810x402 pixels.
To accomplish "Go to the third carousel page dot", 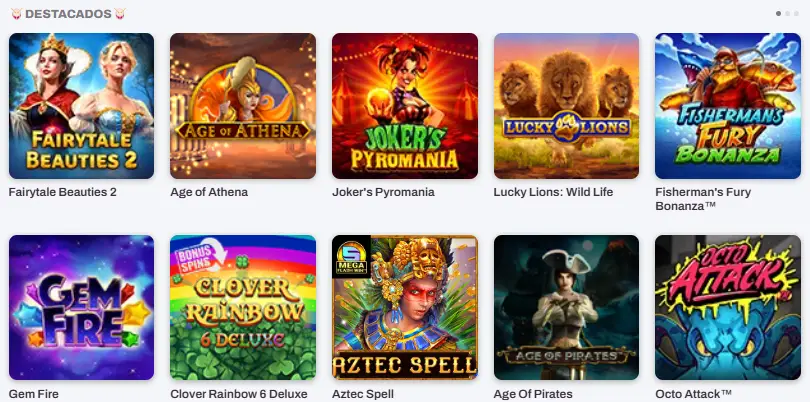I will 797,13.
